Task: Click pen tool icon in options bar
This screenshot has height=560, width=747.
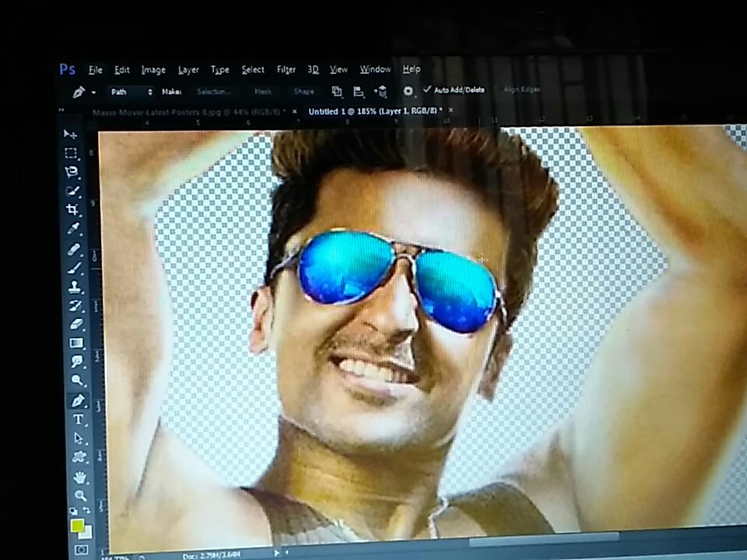Action: click(x=79, y=92)
